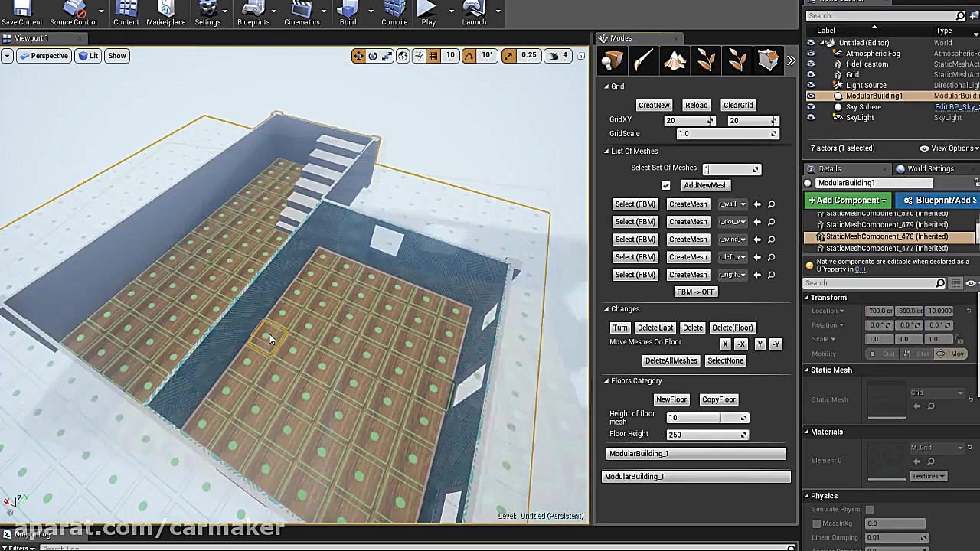The width and height of the screenshot is (980, 551).
Task: Toggle world/local coordinate system globe icon
Action: click(403, 56)
